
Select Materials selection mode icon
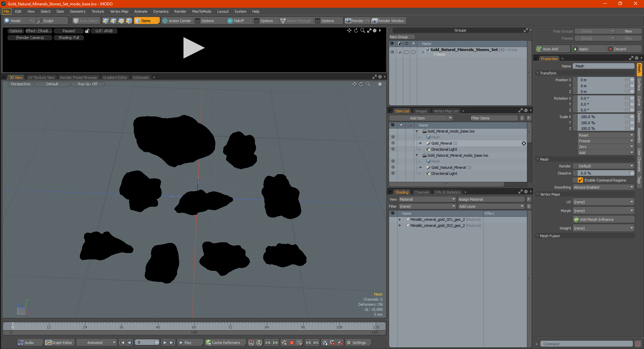(129, 21)
